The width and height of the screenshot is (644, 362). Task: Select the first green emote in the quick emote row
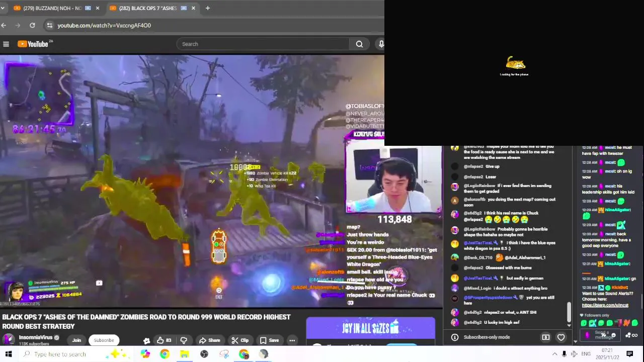coord(584,323)
